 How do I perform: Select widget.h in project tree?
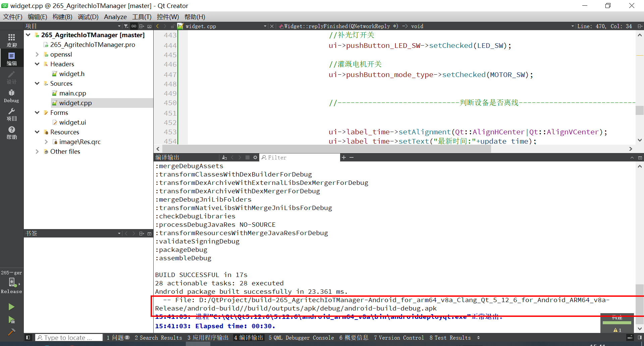[x=72, y=74]
